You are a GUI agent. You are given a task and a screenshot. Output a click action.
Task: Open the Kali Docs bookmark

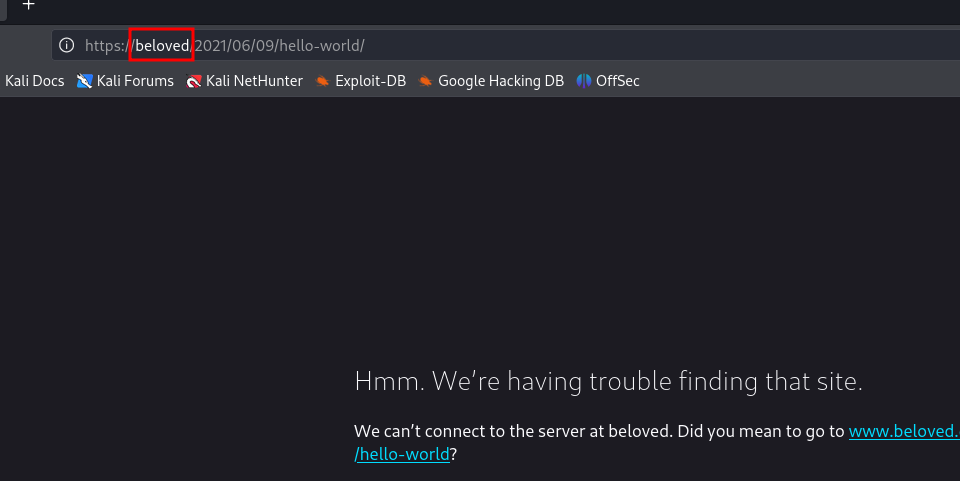tap(34, 81)
